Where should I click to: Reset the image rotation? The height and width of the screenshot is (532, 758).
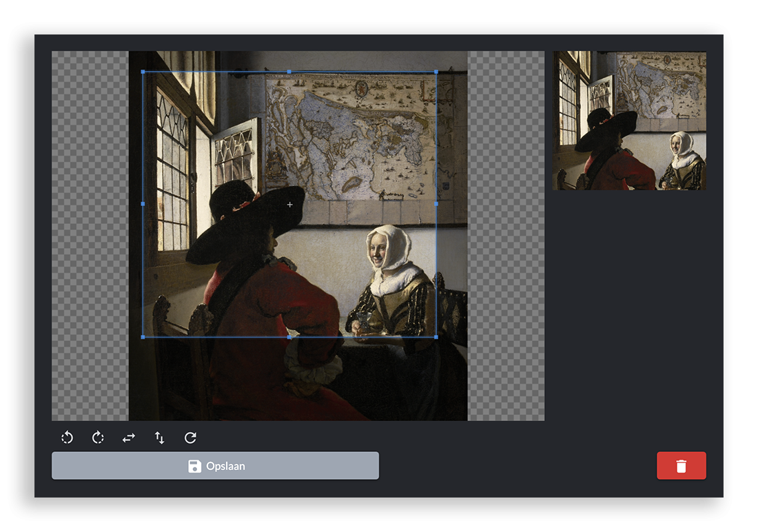[x=189, y=438]
